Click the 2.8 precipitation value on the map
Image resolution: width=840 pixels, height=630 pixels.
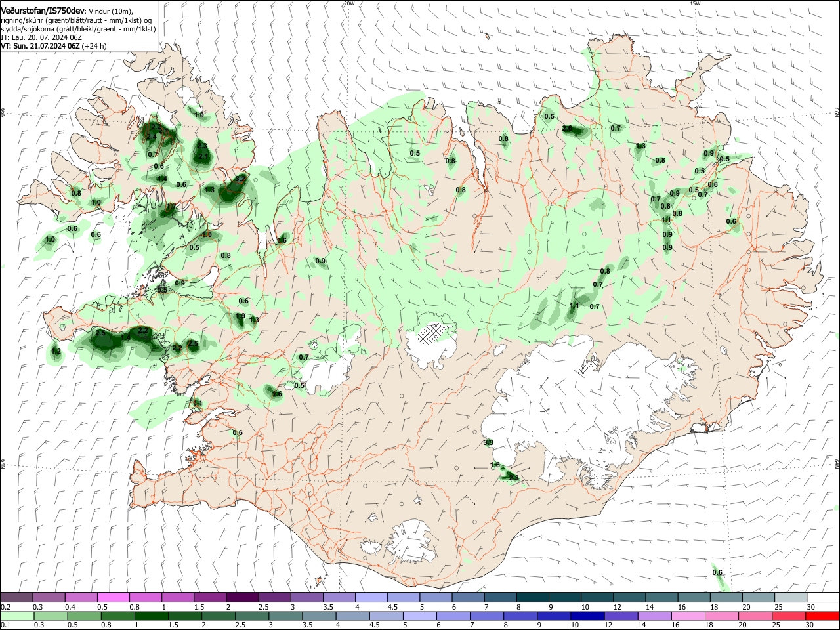[x=513, y=478]
